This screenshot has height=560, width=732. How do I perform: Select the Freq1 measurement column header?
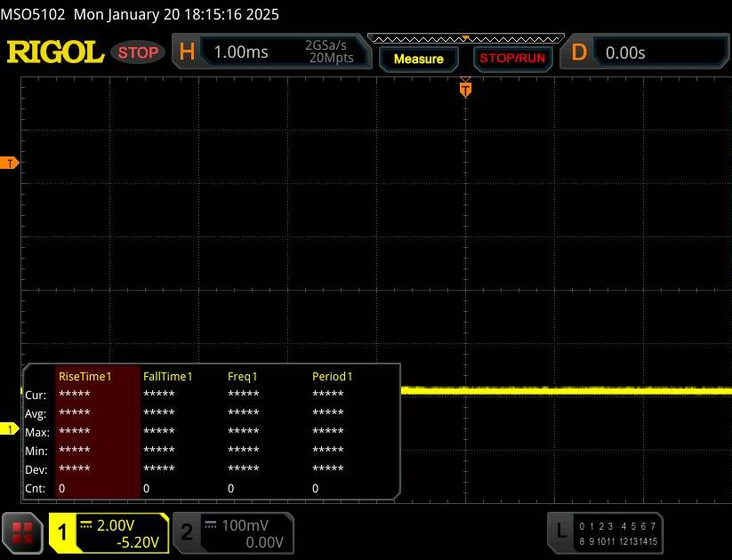[x=242, y=376]
